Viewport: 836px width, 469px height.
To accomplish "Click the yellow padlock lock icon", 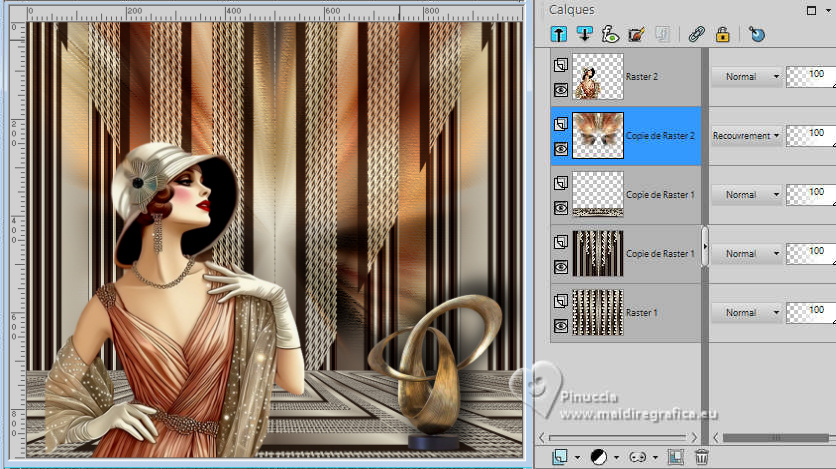I will (722, 35).
